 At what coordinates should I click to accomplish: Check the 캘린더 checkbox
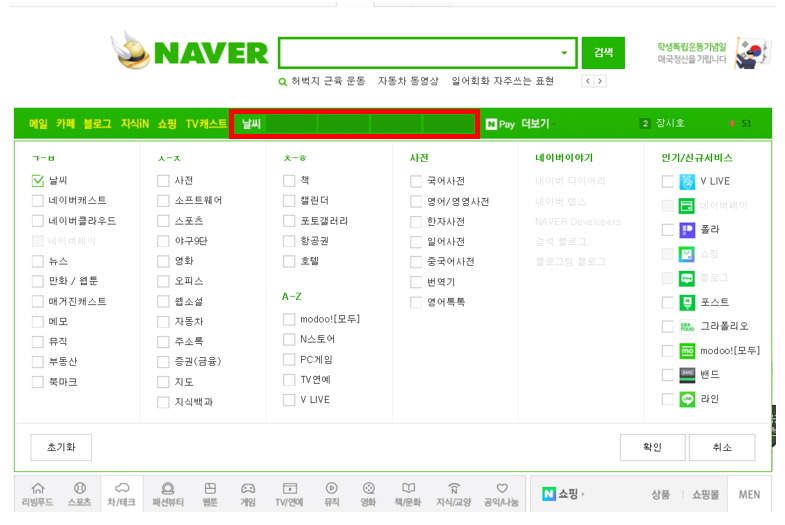pos(289,201)
